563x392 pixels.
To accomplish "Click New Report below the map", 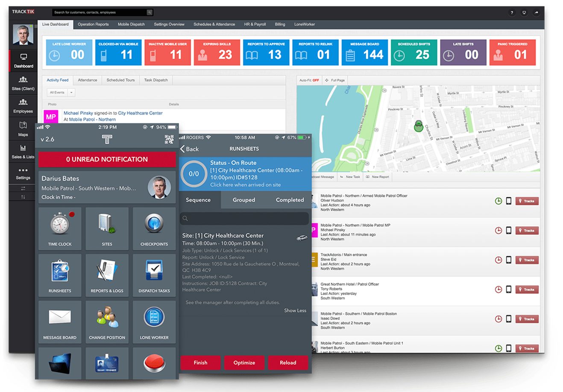I will 377,177.
